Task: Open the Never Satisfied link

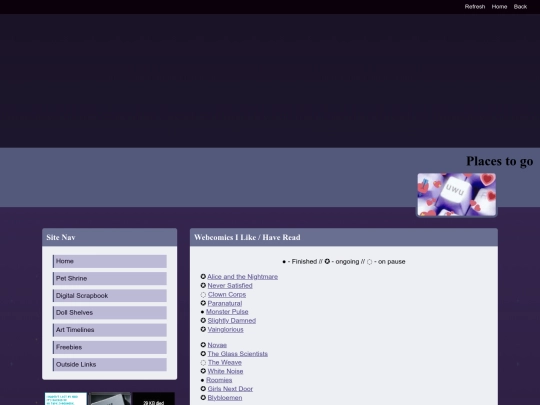Action: tap(230, 286)
